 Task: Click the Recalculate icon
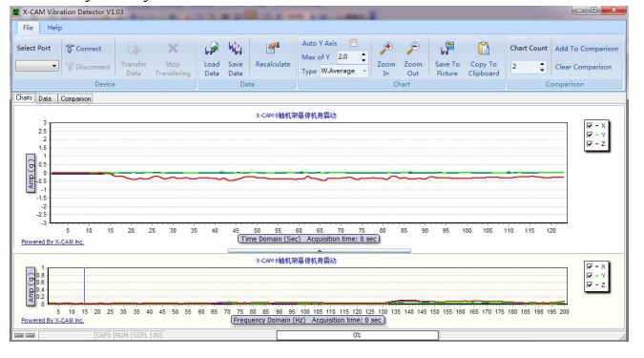(273, 49)
